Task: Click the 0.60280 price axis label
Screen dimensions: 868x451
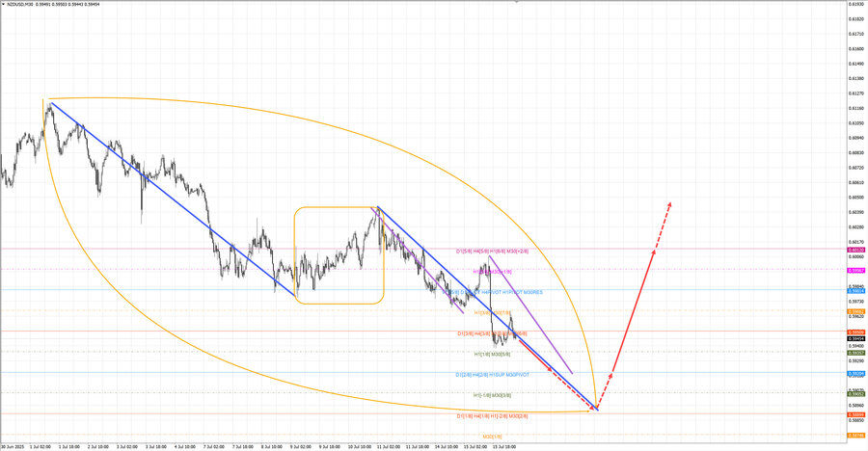Action: (855, 226)
